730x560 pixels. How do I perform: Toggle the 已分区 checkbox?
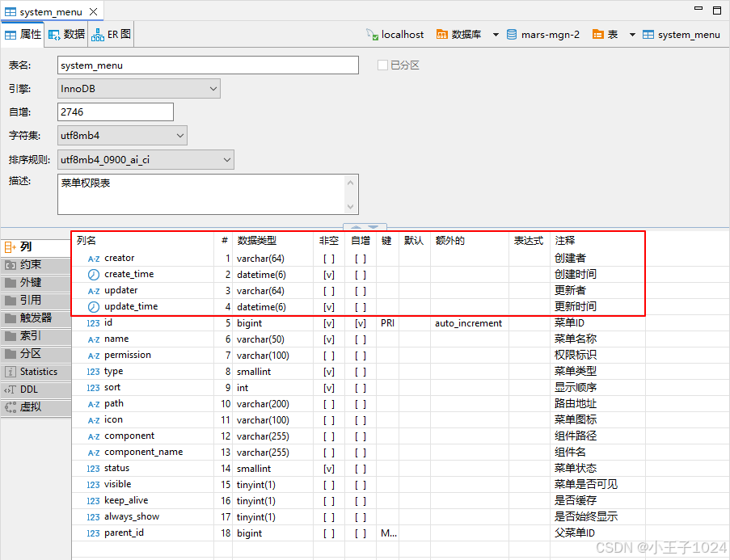click(x=382, y=65)
